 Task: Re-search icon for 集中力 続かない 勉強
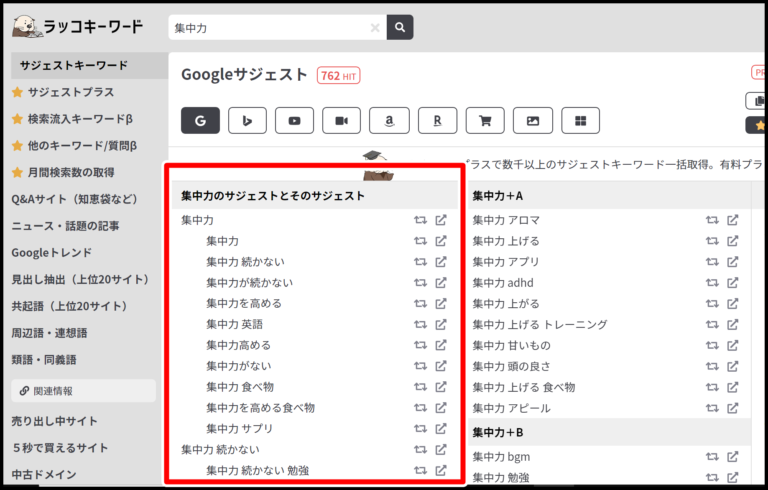(420, 470)
